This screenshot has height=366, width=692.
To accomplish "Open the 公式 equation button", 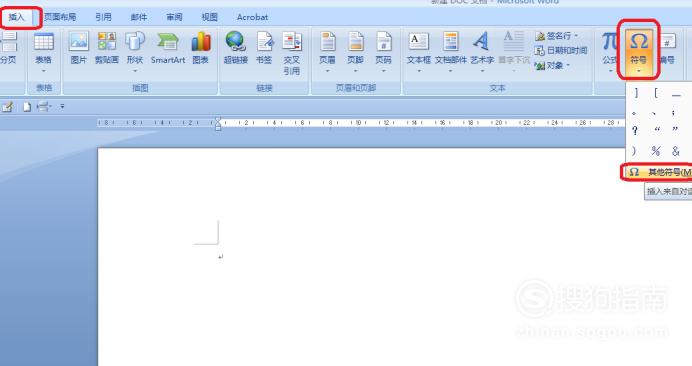I will point(609,52).
